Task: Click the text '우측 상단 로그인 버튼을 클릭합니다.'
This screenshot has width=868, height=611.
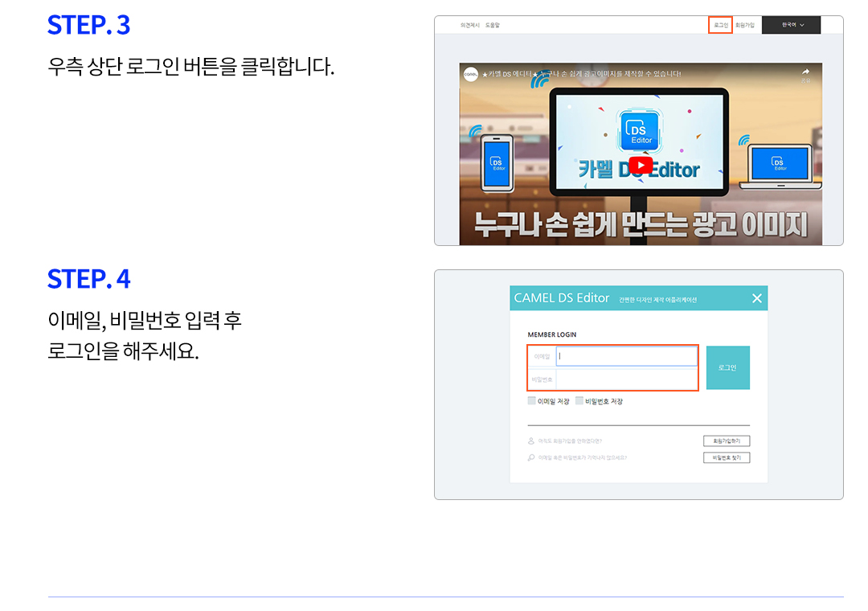Action: (191, 67)
